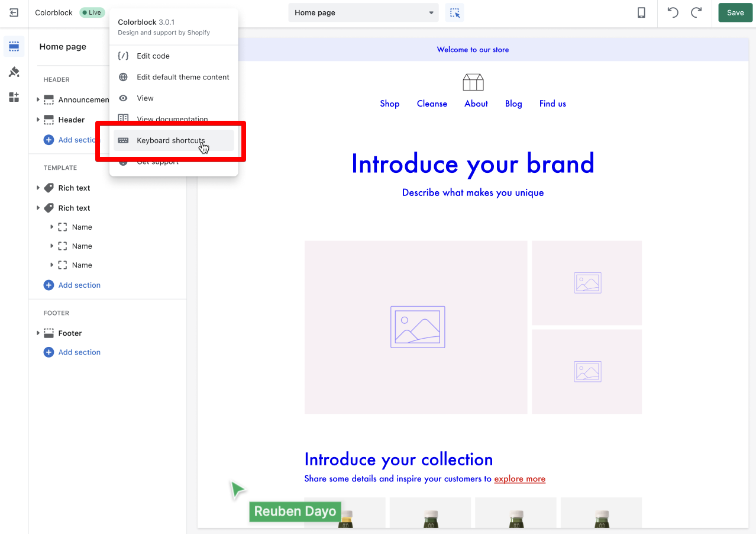Click the undo arrow

pyautogui.click(x=673, y=12)
